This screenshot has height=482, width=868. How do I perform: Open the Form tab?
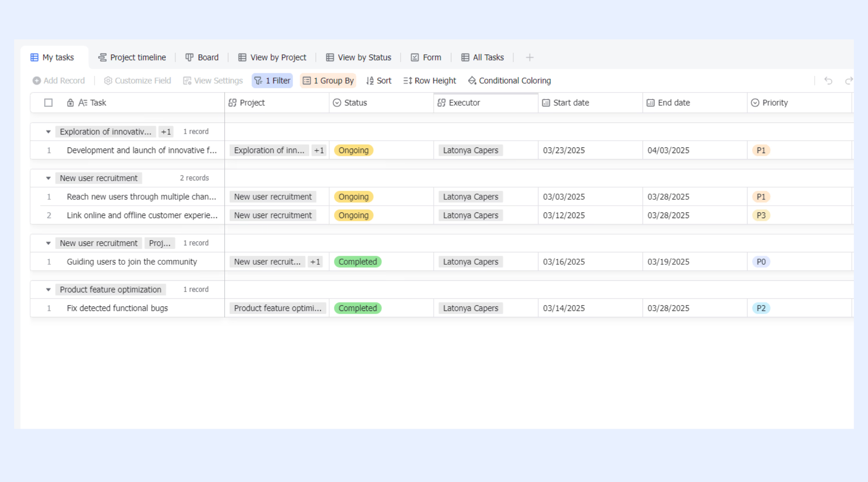click(426, 57)
